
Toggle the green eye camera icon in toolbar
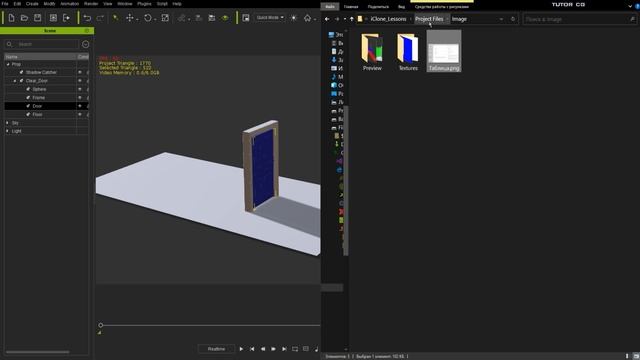[225, 18]
